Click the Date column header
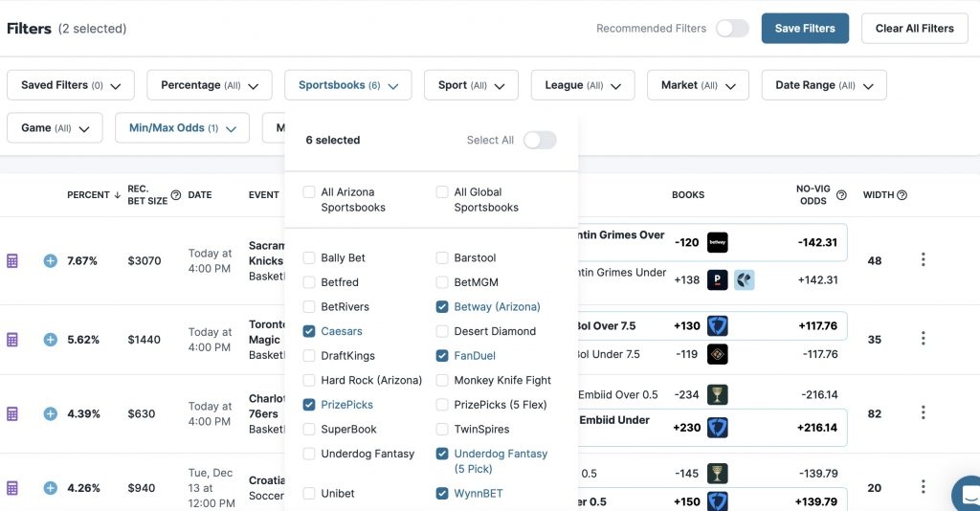Screen dimensions: 980x511 [200, 195]
